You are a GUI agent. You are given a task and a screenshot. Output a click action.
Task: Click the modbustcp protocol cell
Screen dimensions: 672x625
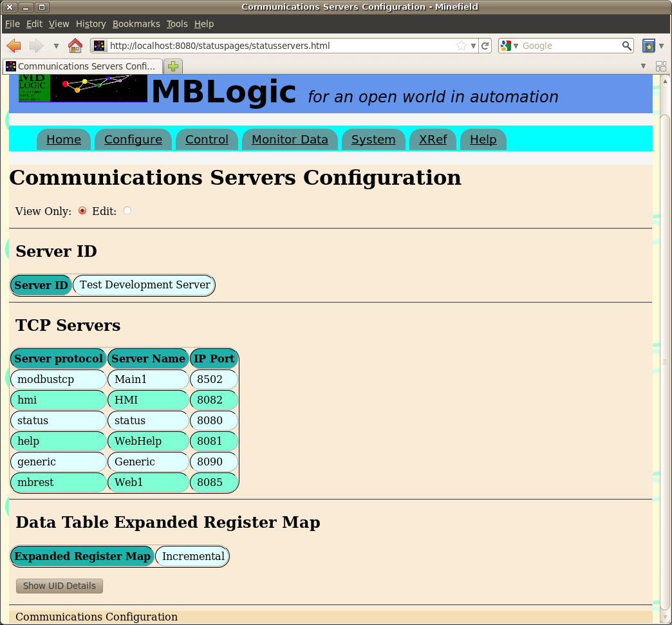pos(59,379)
